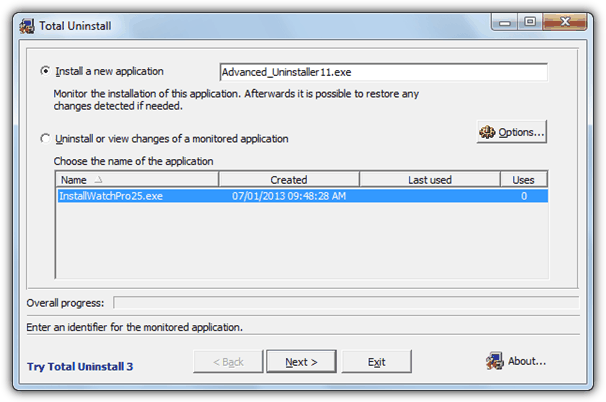Click the sort arrow in Name column
The height and width of the screenshot is (402, 606).
click(100, 180)
